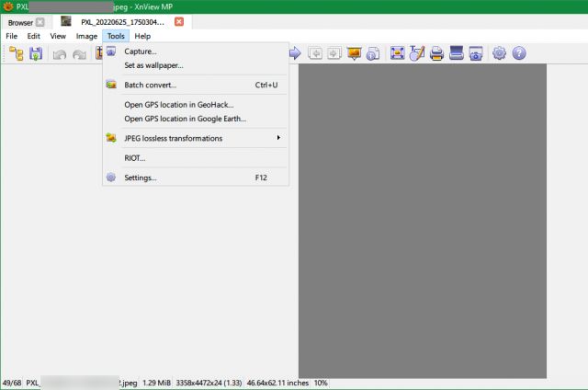Go to next image with blue arrow
Screen dimensions: 588x390
coord(295,53)
